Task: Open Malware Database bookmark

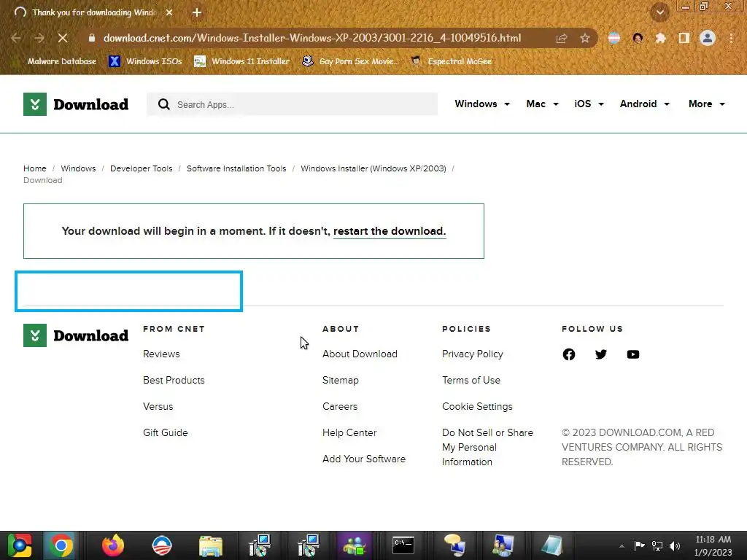Action: tap(55, 61)
